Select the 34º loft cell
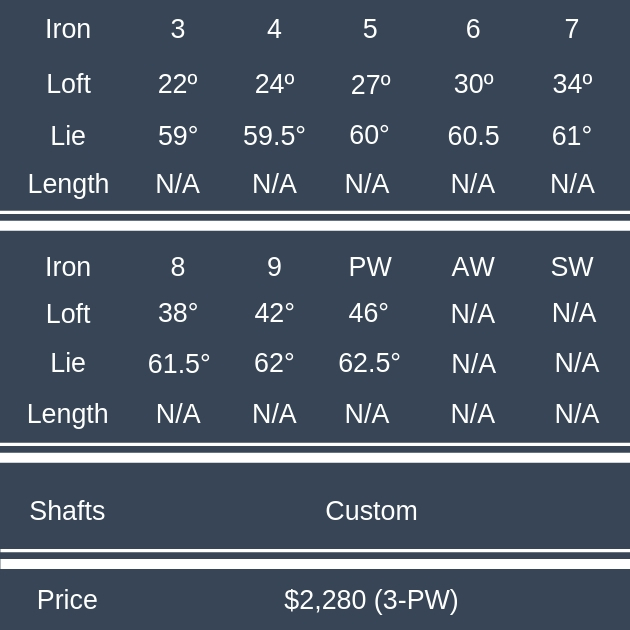Viewport: 630px width, 630px height. [572, 84]
